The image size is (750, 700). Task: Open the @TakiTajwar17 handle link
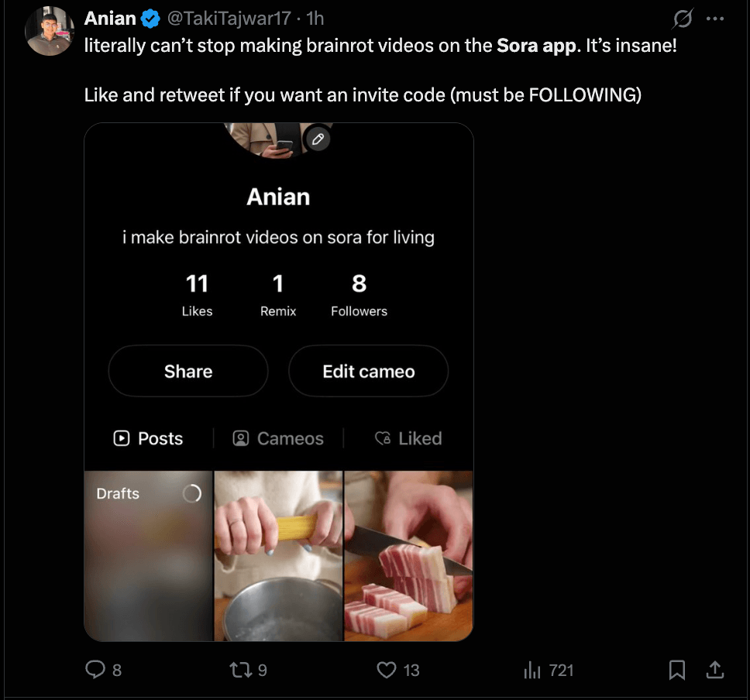229,18
